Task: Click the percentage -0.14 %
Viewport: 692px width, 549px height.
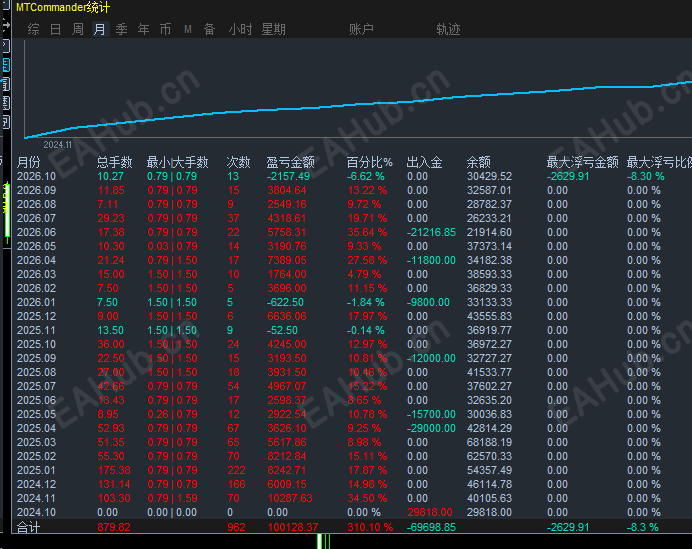Action: click(x=365, y=330)
